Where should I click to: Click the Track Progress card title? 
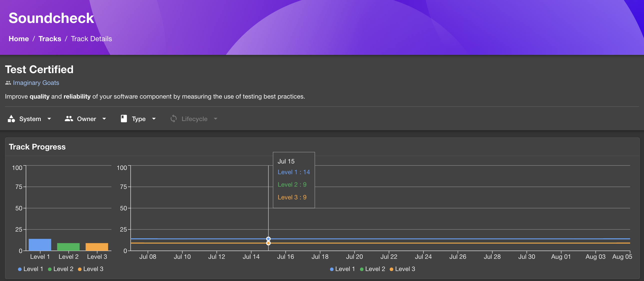(37, 147)
